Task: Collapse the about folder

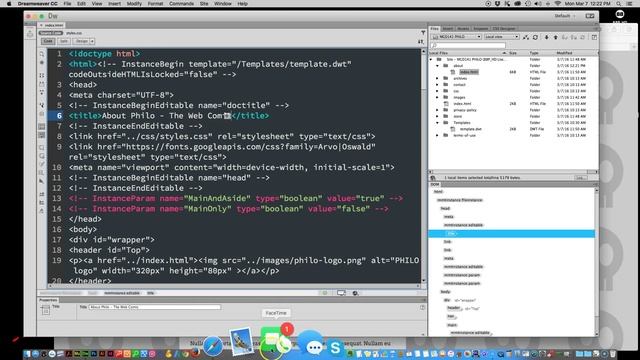Action: 437,66
